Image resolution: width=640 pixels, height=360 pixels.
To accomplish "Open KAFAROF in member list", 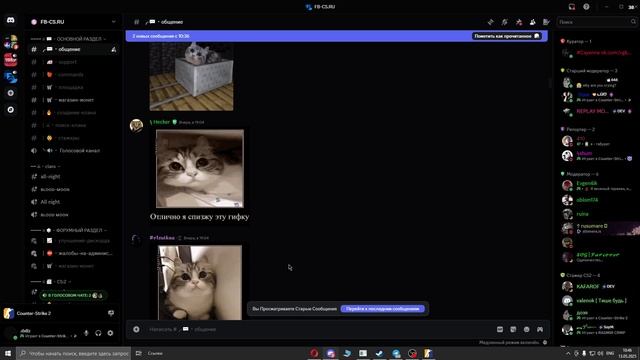I will pos(597,287).
